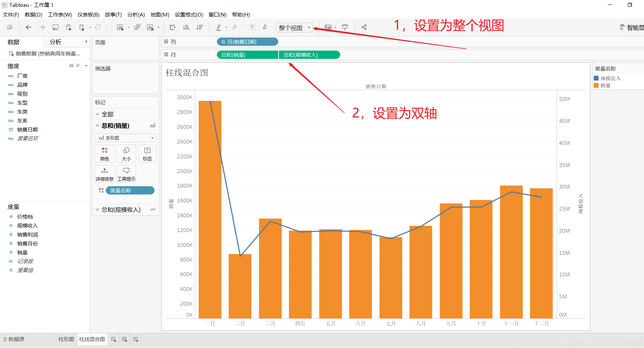Open dropdown arrow beside highlight pen

(x=226, y=27)
